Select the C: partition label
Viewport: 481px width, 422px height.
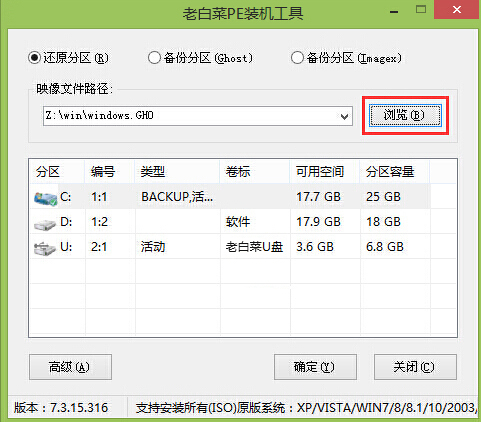pos(66,197)
